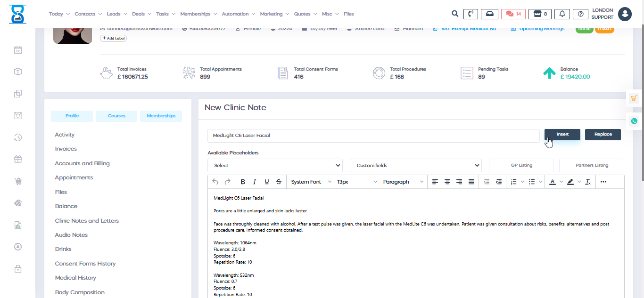Click the notifications bell icon
The image size is (644, 298).
(x=562, y=14)
